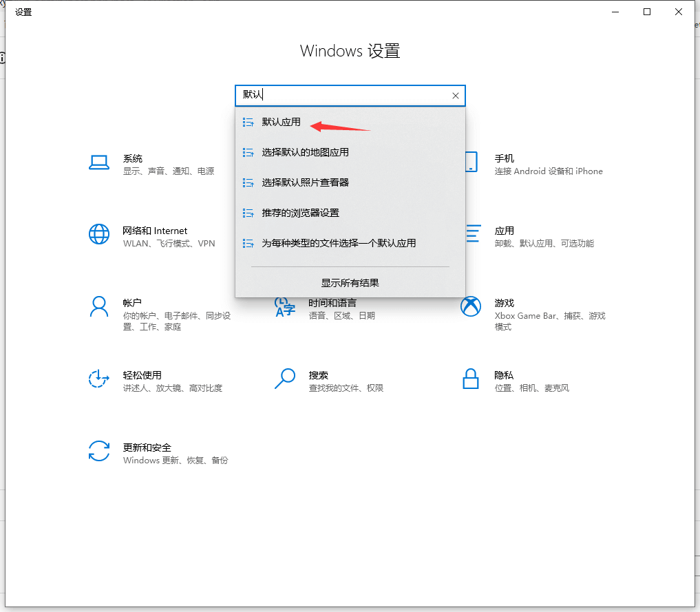Open 轻松使用 accessibility icon
This screenshot has height=612, width=700.
coord(98,379)
